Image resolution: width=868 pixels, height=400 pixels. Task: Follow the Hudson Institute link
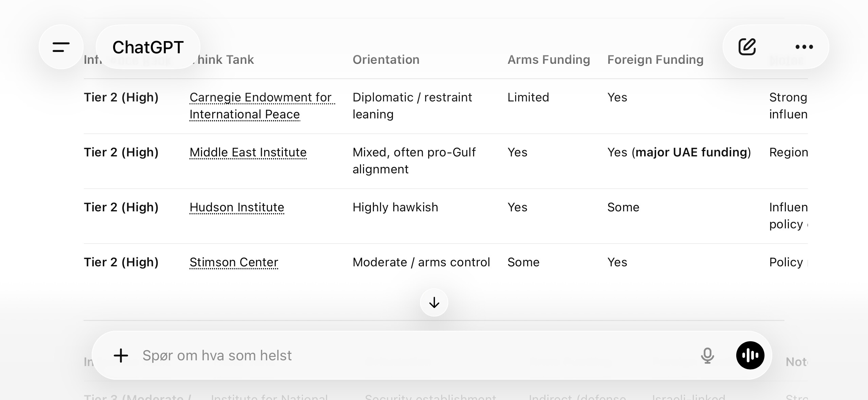(237, 207)
